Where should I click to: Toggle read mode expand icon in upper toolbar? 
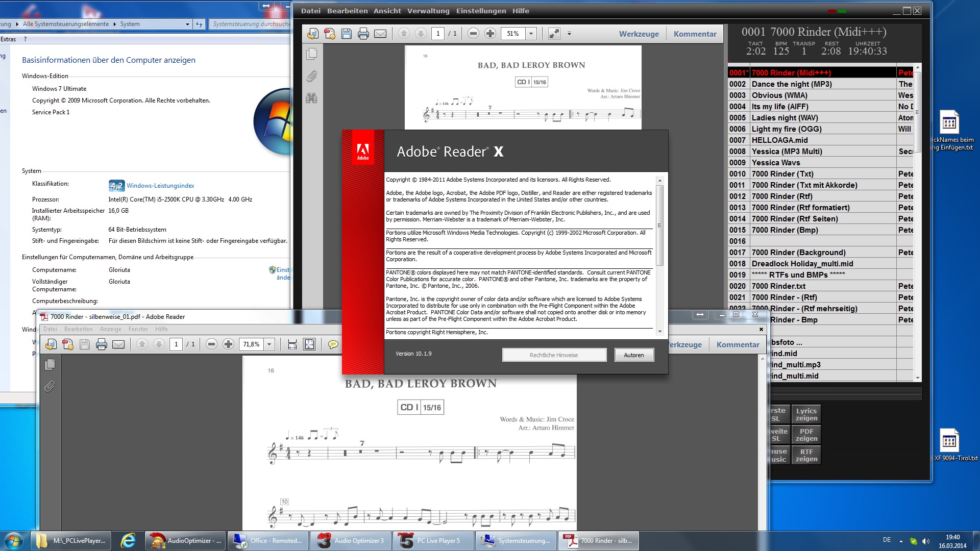click(554, 34)
